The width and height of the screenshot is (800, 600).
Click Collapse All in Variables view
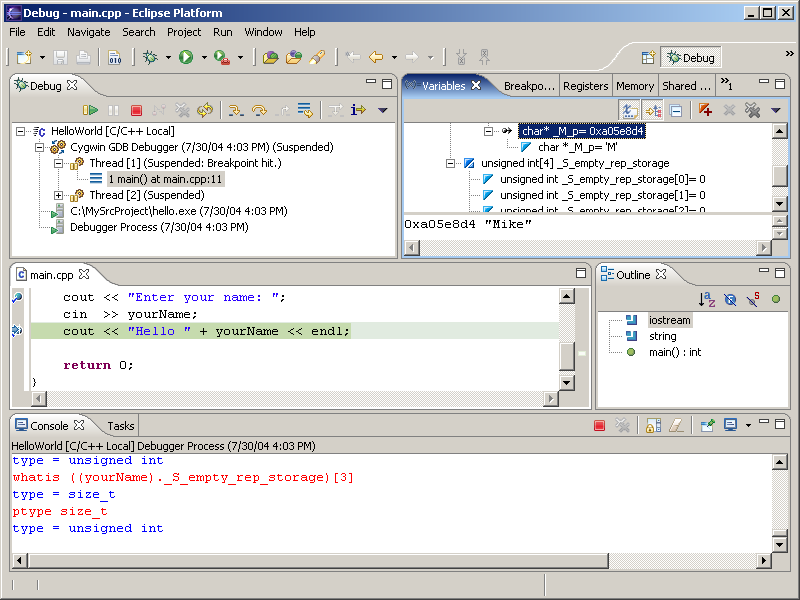[x=676, y=110]
